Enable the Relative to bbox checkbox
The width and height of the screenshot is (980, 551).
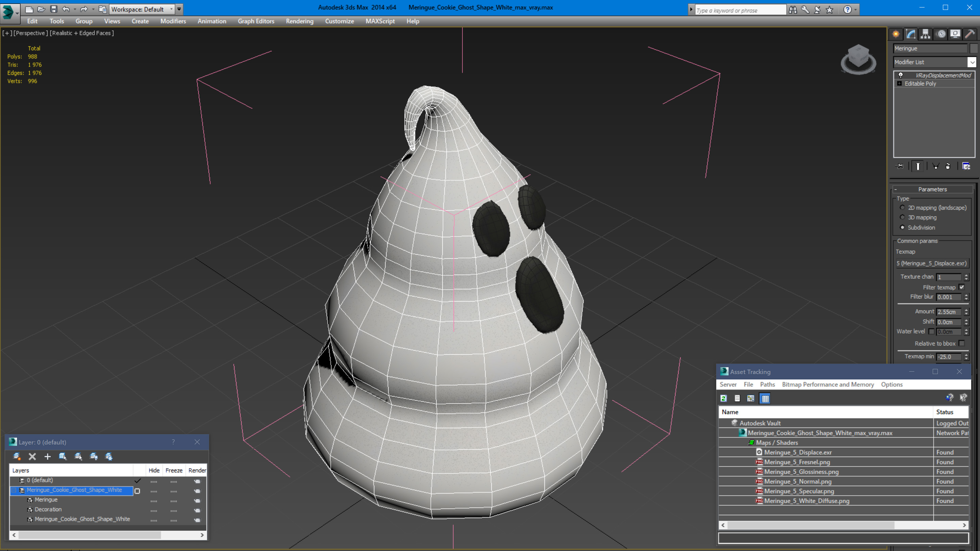pos(962,343)
